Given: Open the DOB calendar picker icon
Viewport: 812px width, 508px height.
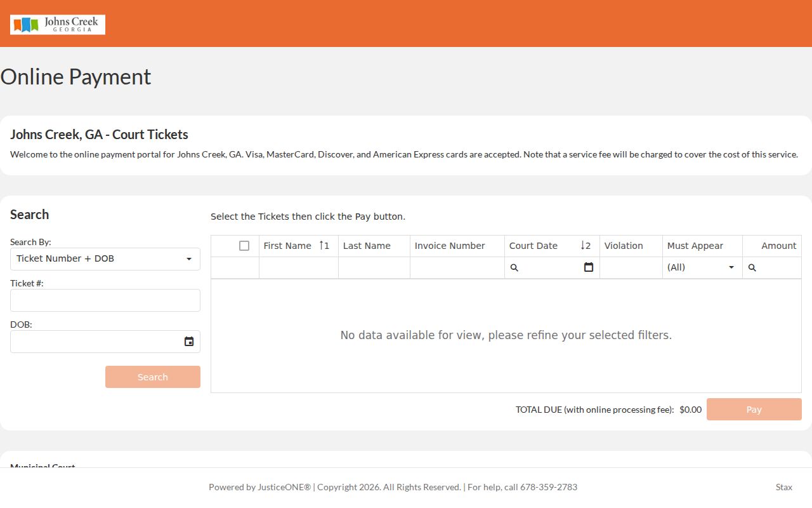Looking at the screenshot, I should click(x=189, y=342).
